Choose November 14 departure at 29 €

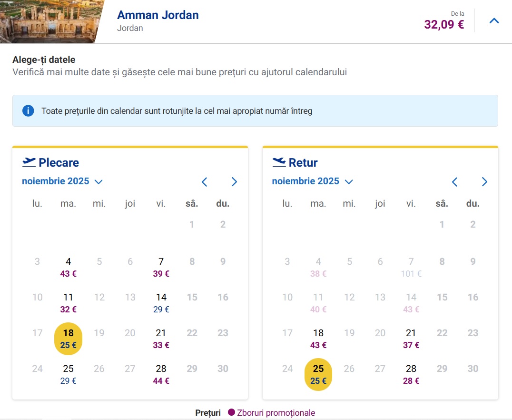click(x=161, y=303)
